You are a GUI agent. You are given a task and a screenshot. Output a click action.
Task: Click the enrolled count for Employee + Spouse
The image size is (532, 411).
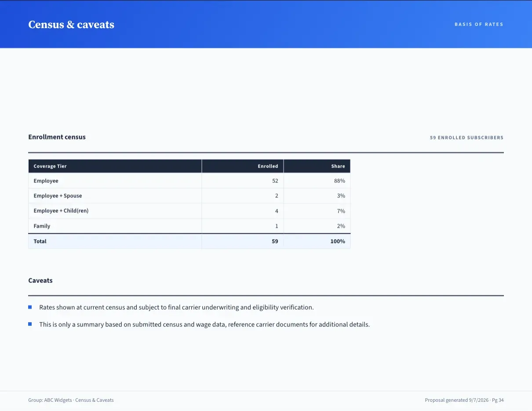pyautogui.click(x=277, y=196)
